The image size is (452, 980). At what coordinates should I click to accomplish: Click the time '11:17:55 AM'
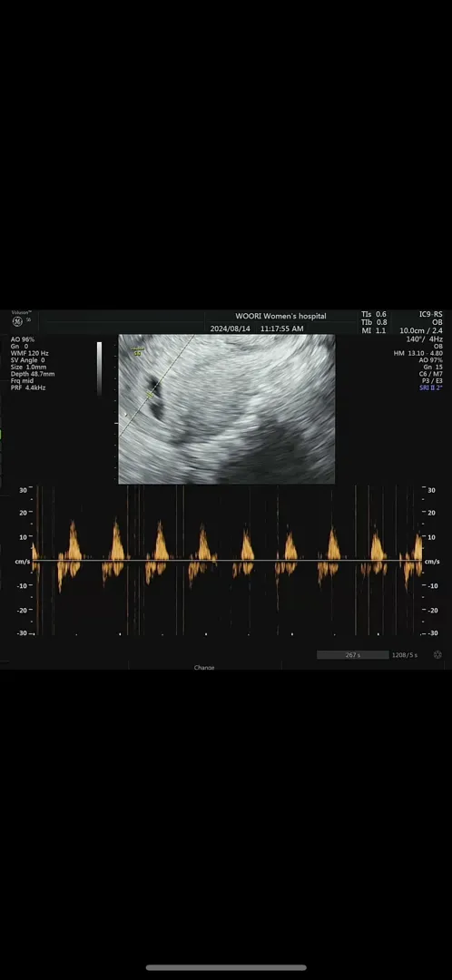tap(282, 328)
